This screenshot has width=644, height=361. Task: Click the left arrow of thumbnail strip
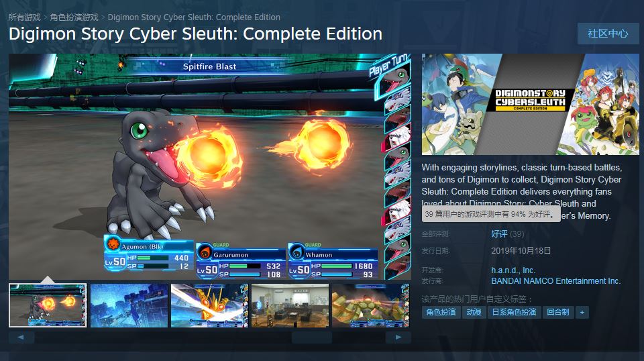[21, 338]
